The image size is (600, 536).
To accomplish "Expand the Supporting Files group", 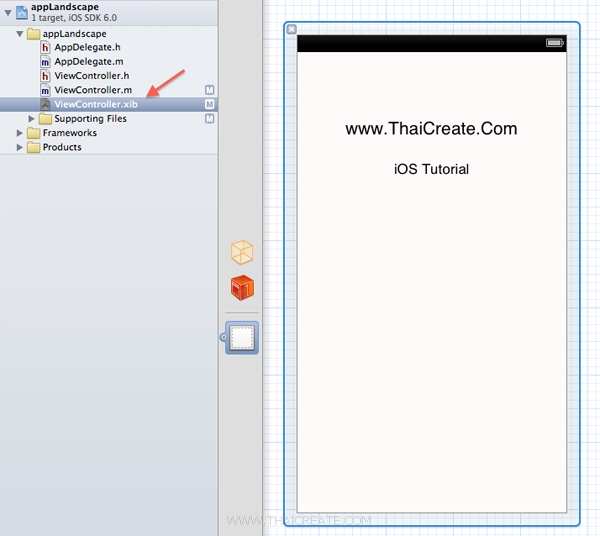I will 31,119.
